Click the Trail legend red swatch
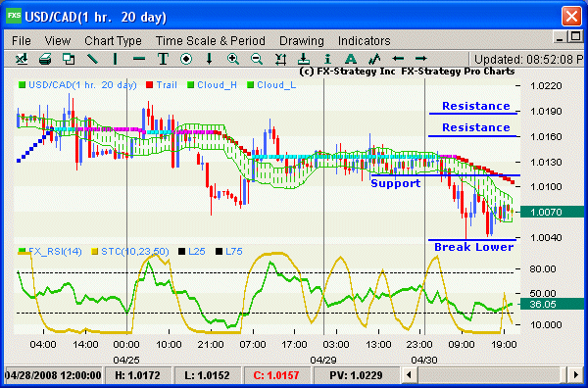588x388 pixels. pos(149,85)
